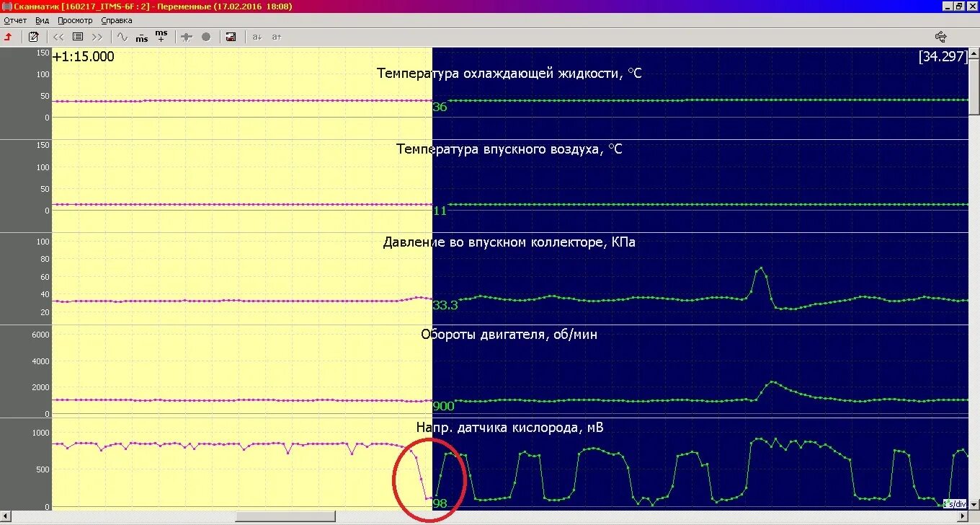Viewport: 980px width, 525px height.
Task: Click horizontal scrollbar left arrow
Action: pyautogui.click(x=6, y=516)
